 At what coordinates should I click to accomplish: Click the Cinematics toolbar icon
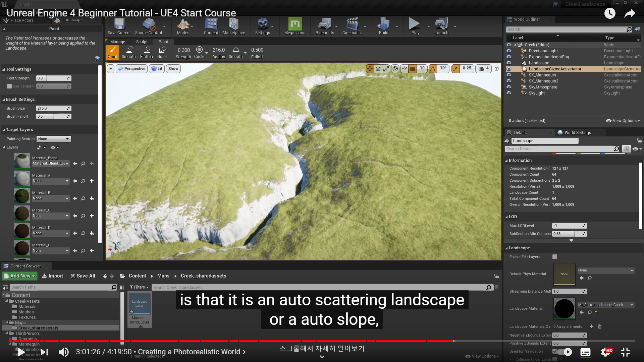352,26
